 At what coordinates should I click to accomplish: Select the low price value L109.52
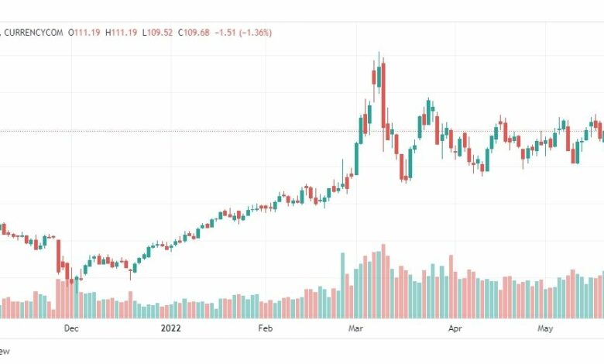pos(157,33)
